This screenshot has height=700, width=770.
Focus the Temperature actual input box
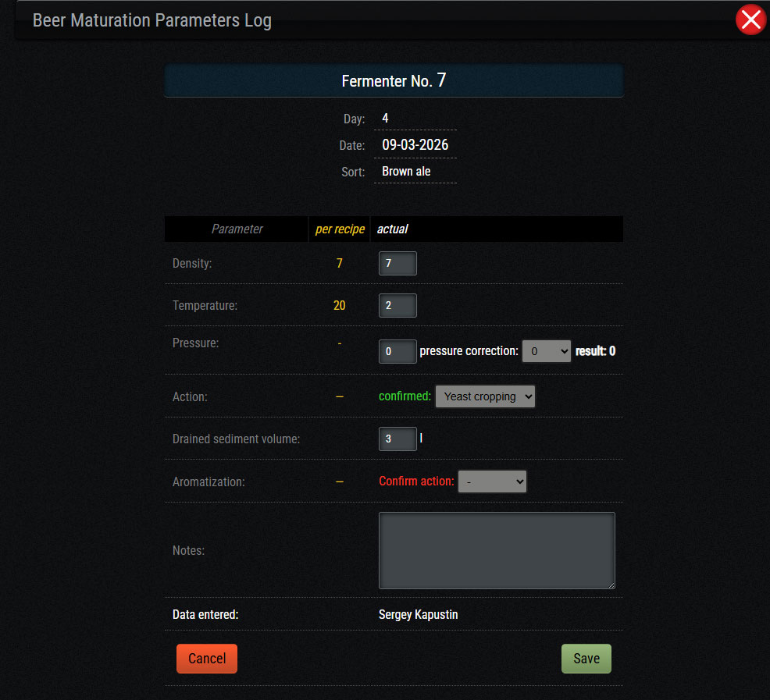click(x=397, y=306)
